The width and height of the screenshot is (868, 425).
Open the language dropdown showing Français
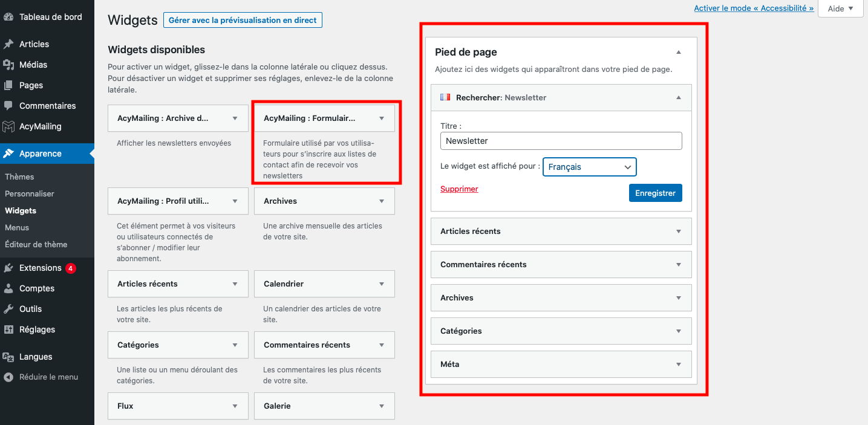pos(590,167)
